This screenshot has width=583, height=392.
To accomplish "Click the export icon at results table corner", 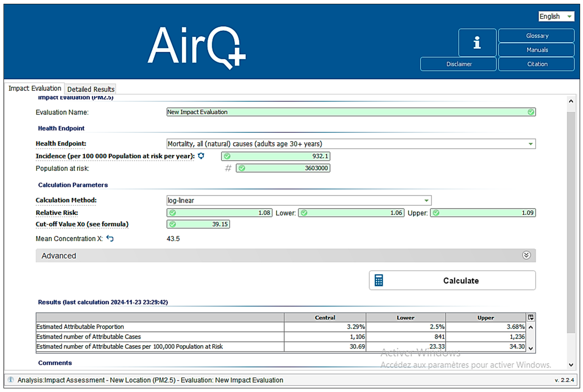I will coord(530,317).
